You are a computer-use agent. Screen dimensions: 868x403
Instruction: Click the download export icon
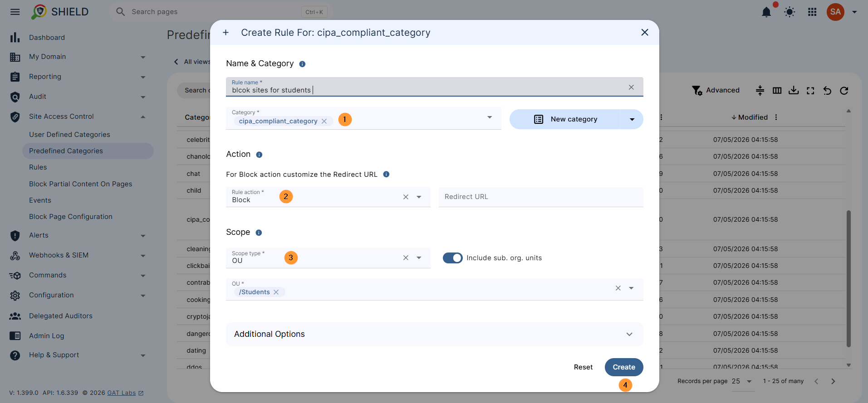794,91
